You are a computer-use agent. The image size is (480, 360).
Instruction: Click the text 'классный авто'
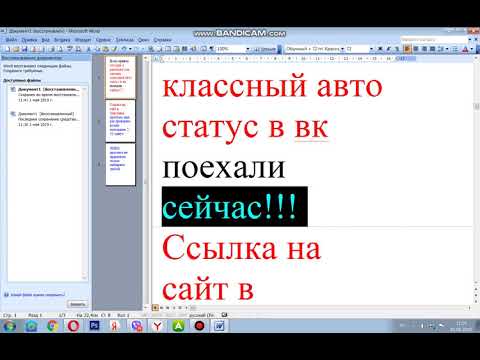272,86
